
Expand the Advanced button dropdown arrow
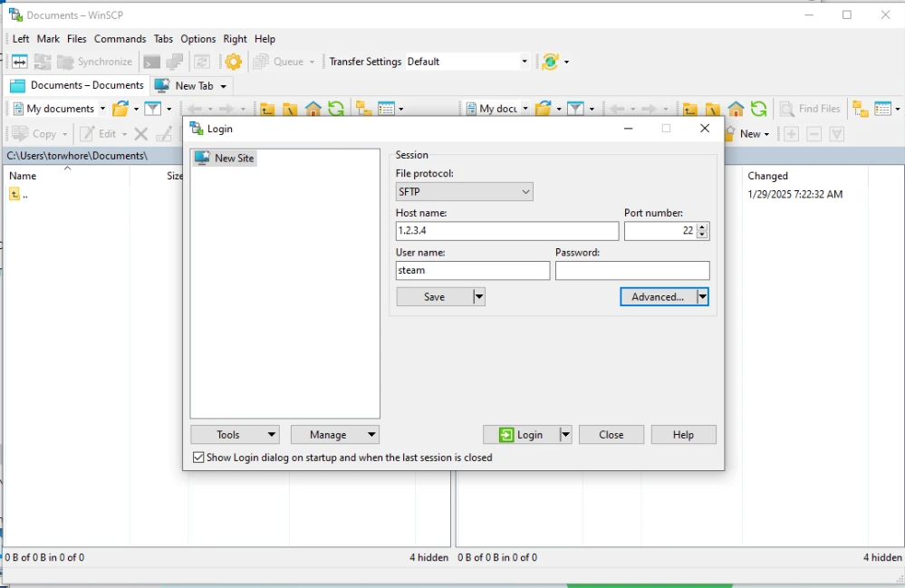pyautogui.click(x=702, y=297)
